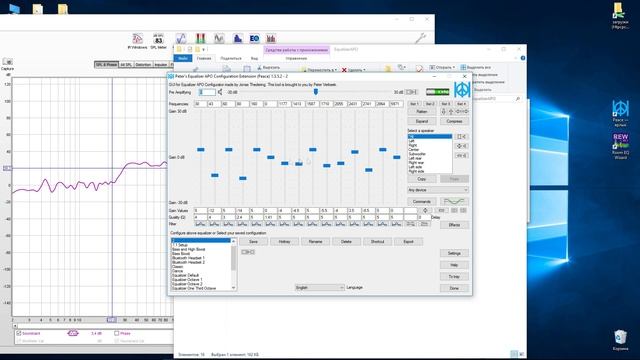This screenshot has height=360, width=640.
Task: Open the Recycle Bin on the desktop
Action: [x=620, y=340]
